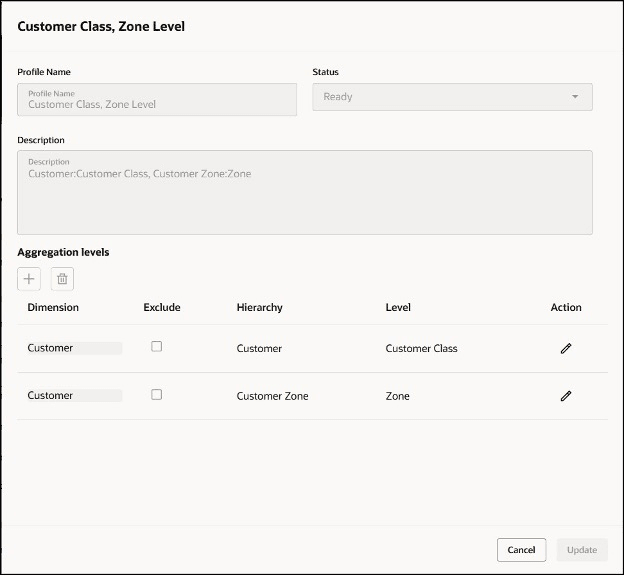Click the Action column header
The height and width of the screenshot is (576, 624).
tap(566, 307)
